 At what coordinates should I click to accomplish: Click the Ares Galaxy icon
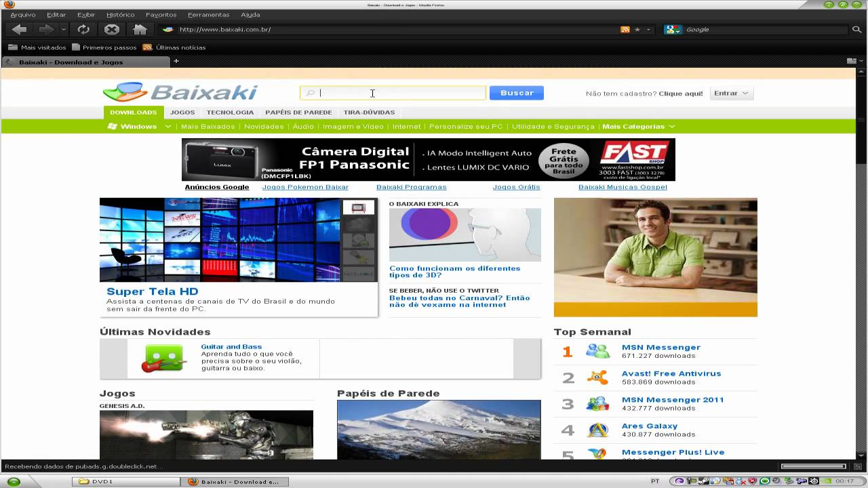(x=597, y=430)
